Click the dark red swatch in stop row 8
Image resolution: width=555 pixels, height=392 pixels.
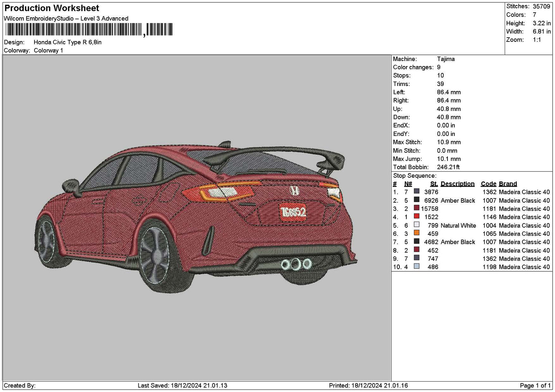(416, 250)
